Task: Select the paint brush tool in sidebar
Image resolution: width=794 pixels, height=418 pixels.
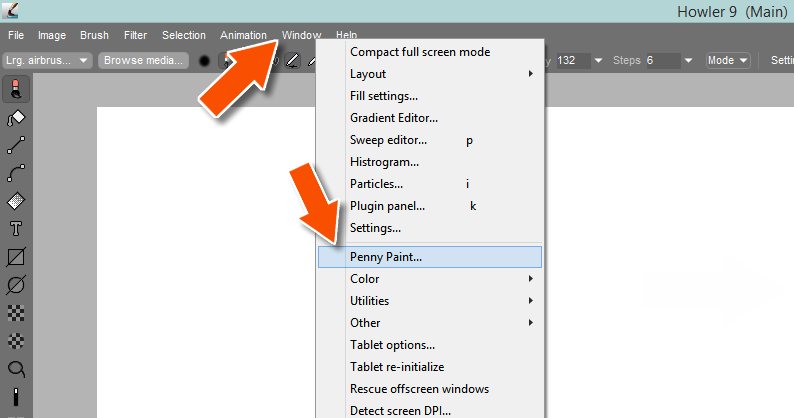Action: [16, 91]
